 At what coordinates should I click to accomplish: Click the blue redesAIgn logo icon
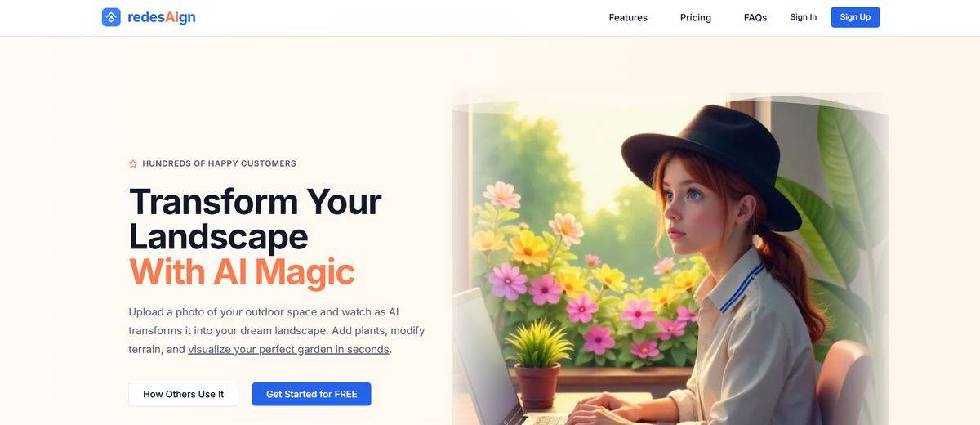click(111, 17)
